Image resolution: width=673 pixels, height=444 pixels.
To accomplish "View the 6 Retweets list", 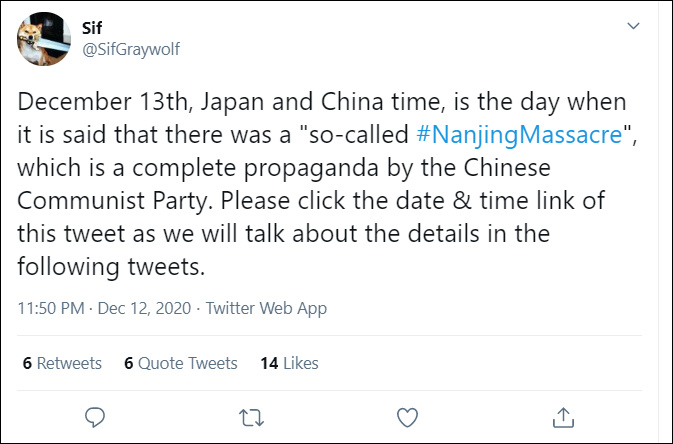I will (x=62, y=363).
